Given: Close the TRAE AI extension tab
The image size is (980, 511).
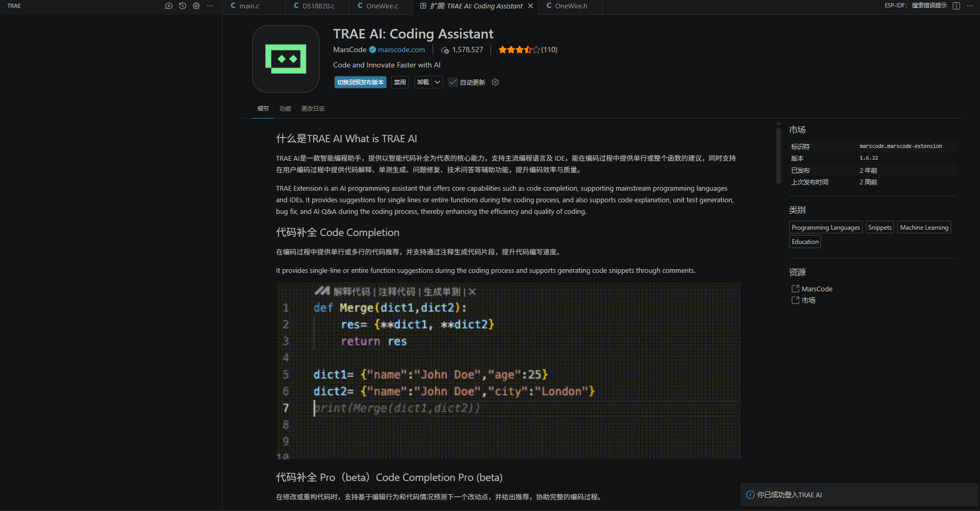Looking at the screenshot, I should pyautogui.click(x=531, y=6).
